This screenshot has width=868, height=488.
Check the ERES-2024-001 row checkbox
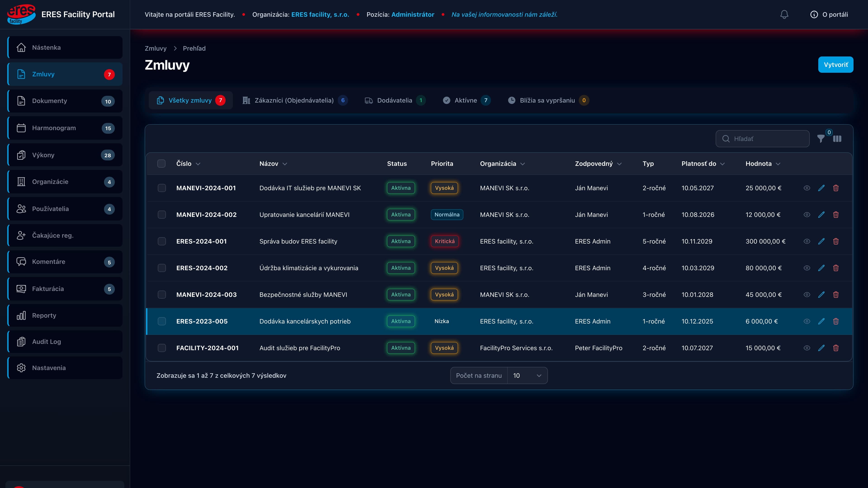(162, 241)
